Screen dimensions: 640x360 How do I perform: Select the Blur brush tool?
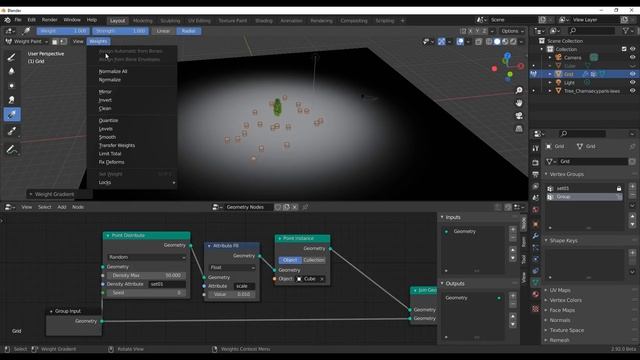tap(12, 71)
